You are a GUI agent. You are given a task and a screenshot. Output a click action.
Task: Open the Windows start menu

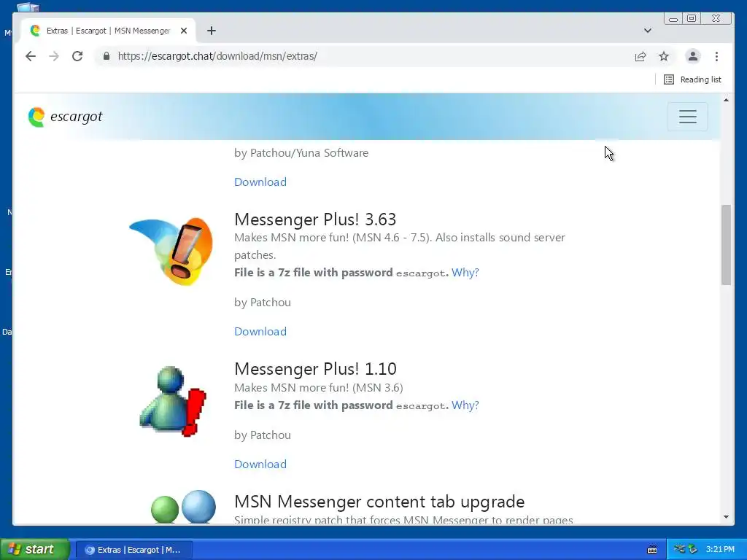click(35, 550)
